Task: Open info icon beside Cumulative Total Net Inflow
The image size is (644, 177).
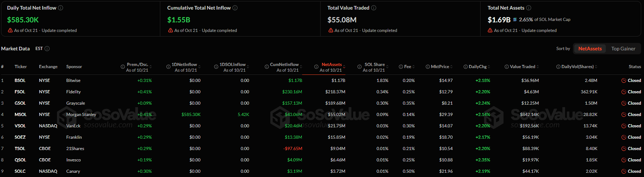Action: click(x=235, y=8)
